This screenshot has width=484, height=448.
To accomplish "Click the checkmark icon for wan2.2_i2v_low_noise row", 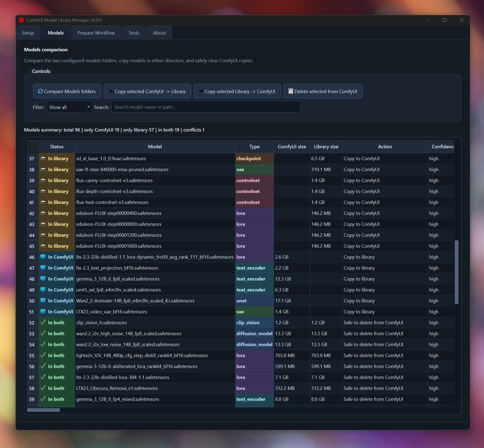I will (43, 344).
